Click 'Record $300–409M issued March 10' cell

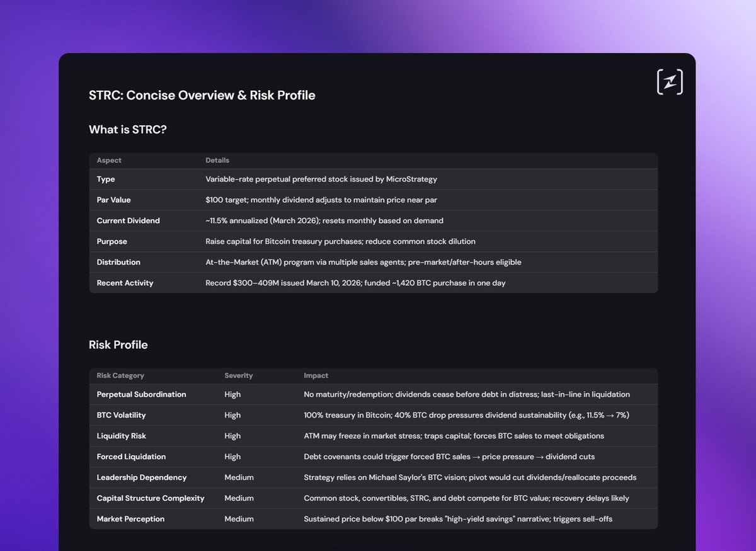point(355,283)
